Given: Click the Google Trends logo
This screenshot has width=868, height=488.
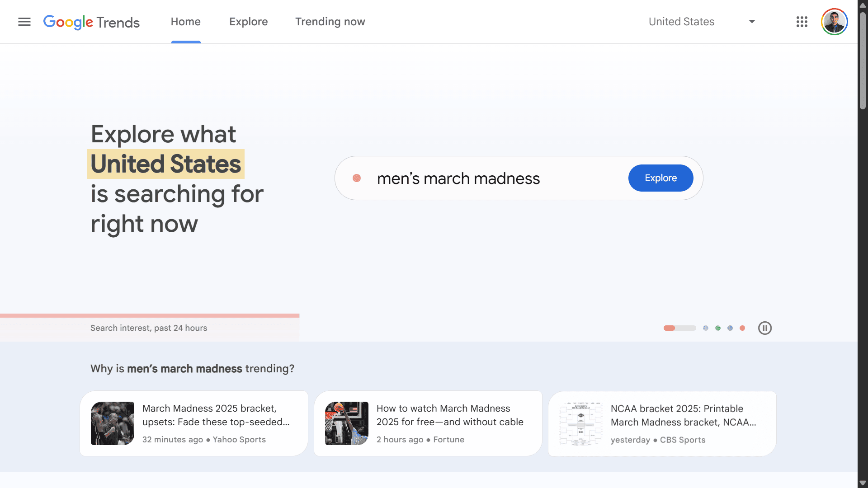Looking at the screenshot, I should (91, 22).
